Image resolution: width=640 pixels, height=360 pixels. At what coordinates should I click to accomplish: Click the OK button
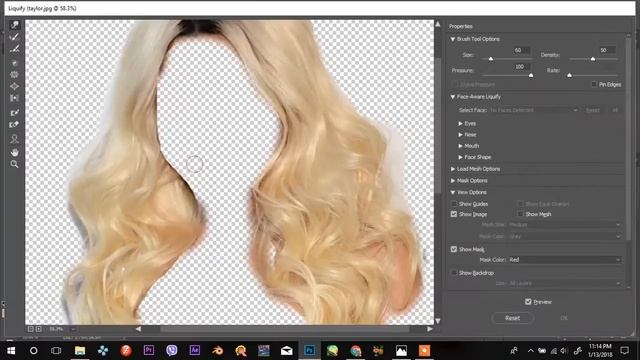(564, 318)
